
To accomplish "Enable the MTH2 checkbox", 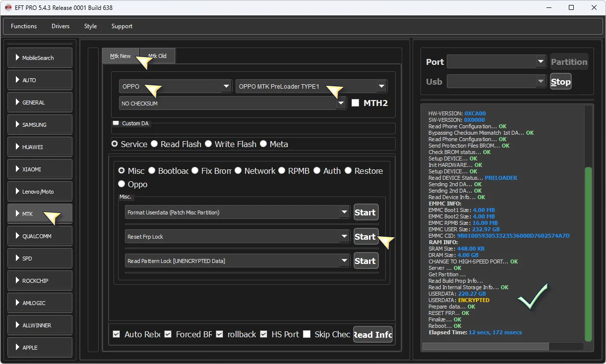I will (x=355, y=103).
